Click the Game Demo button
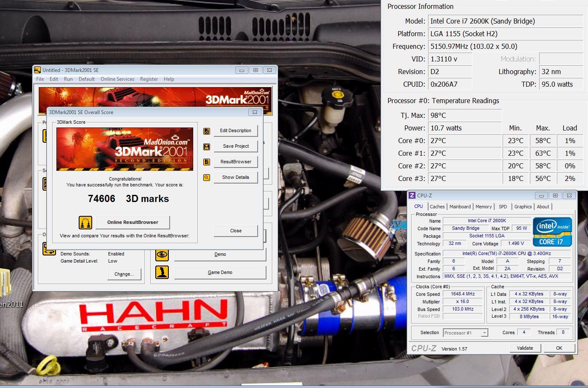The height and width of the screenshot is (388, 588). [220, 273]
